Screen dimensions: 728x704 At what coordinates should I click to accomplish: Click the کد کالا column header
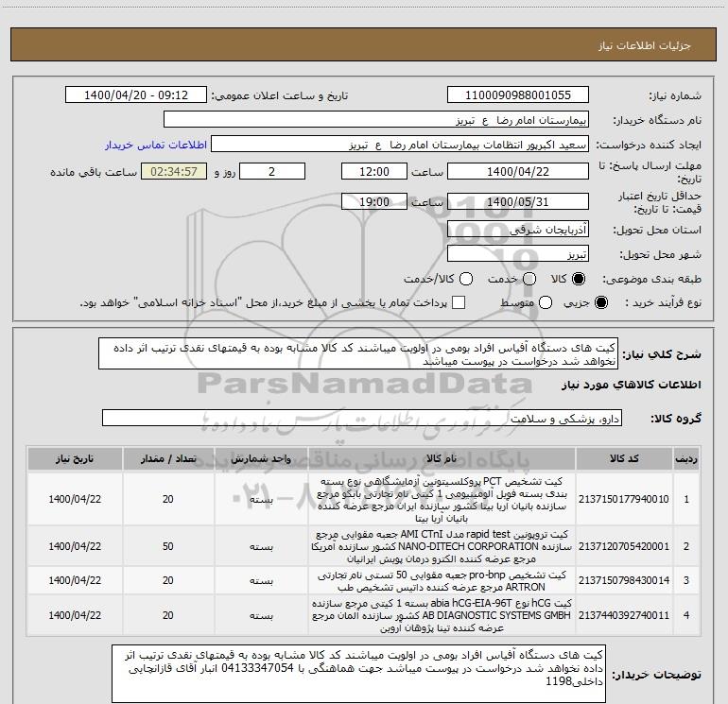click(x=624, y=458)
